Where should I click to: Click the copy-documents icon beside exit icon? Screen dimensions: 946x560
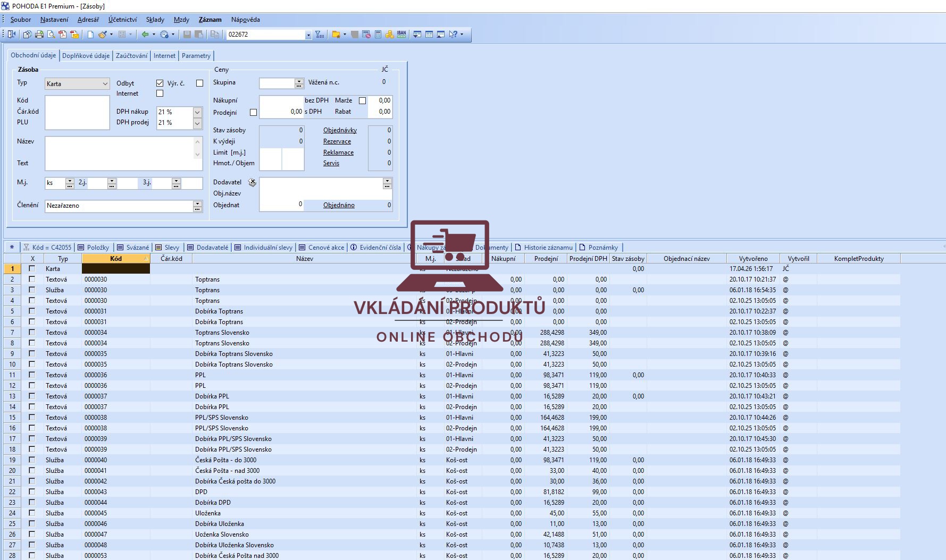click(x=27, y=35)
